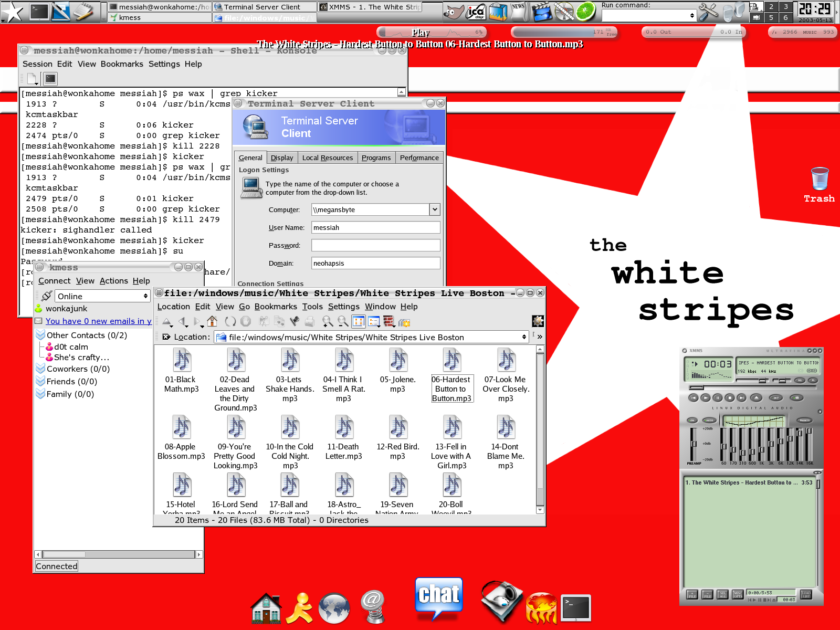Viewport: 840px width, 630px height.
Task: Expand Friends group in kmess
Action: point(40,381)
